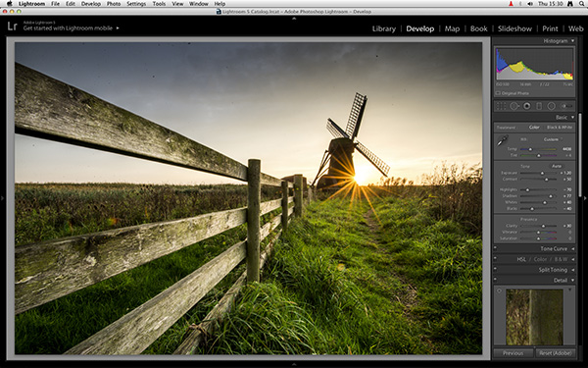The width and height of the screenshot is (588, 368).
Task: Collapse the Basic panel
Action: click(572, 117)
